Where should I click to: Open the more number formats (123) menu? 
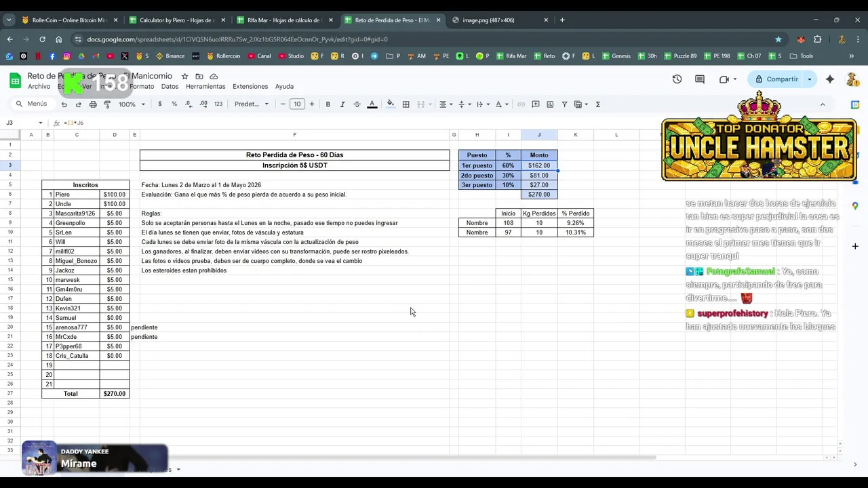[x=218, y=104]
